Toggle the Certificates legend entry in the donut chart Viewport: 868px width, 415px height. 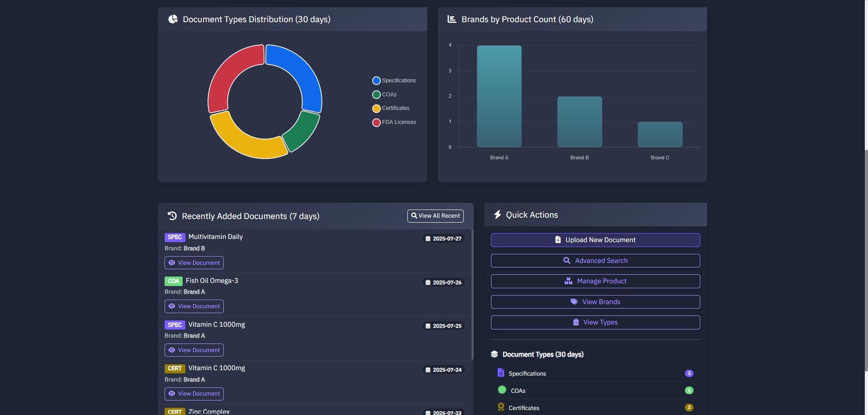pos(391,108)
